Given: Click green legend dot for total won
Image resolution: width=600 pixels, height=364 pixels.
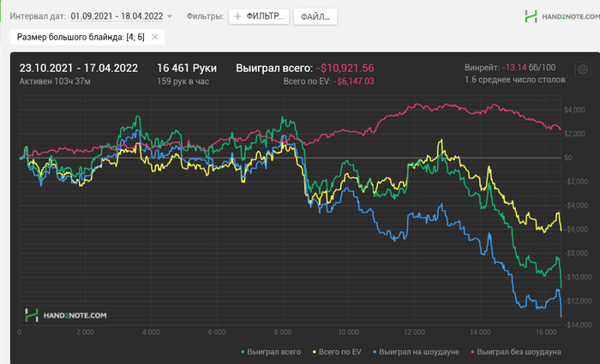Looking at the screenshot, I should [x=243, y=352].
